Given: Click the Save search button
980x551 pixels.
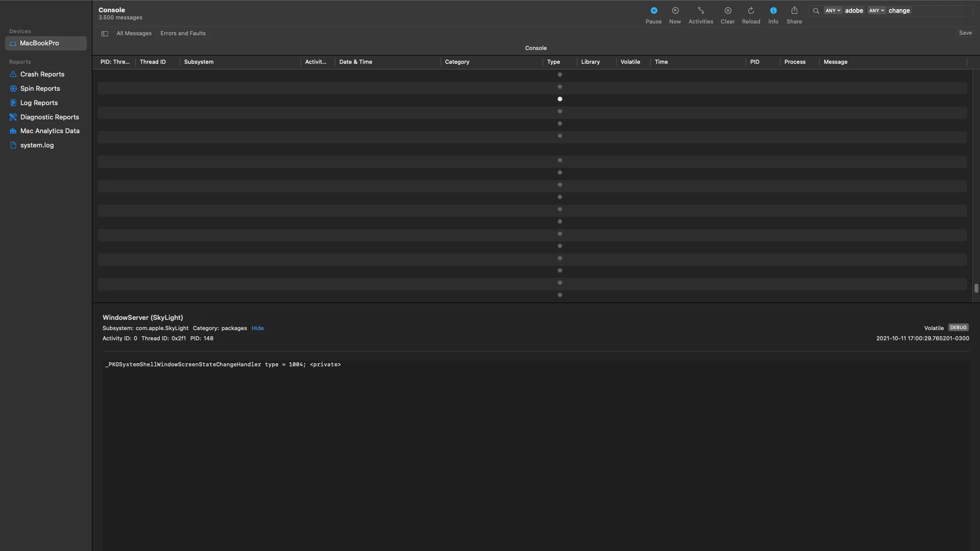Looking at the screenshot, I should 965,33.
